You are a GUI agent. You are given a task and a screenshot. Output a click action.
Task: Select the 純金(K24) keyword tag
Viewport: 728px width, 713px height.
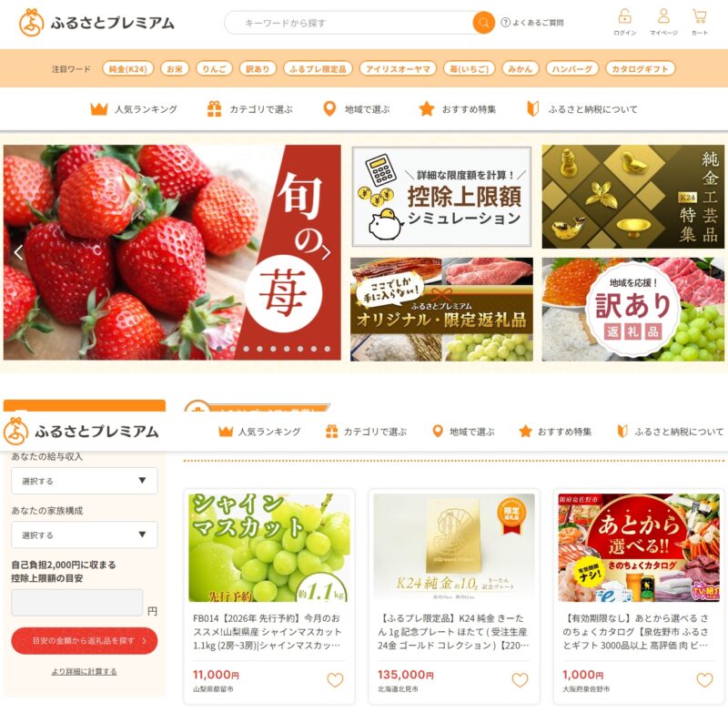pyautogui.click(x=127, y=68)
